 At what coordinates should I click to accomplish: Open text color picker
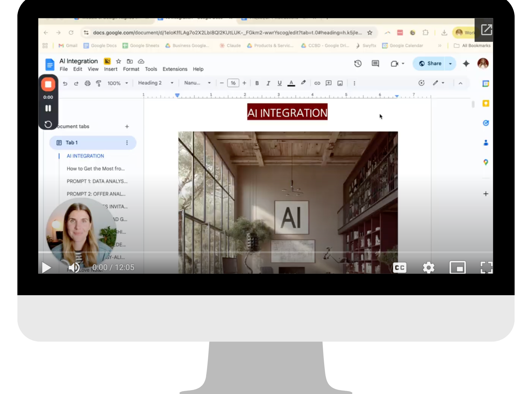point(291,83)
